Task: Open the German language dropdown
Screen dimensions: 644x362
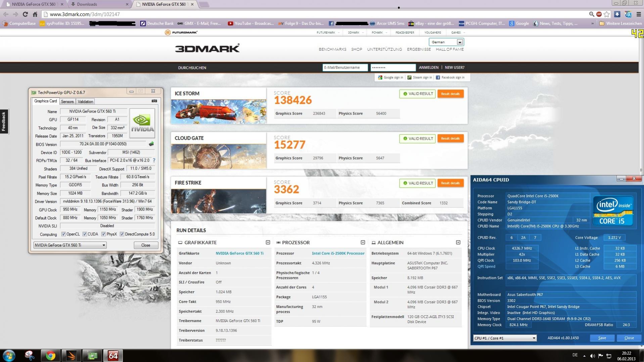Action: coord(446,42)
